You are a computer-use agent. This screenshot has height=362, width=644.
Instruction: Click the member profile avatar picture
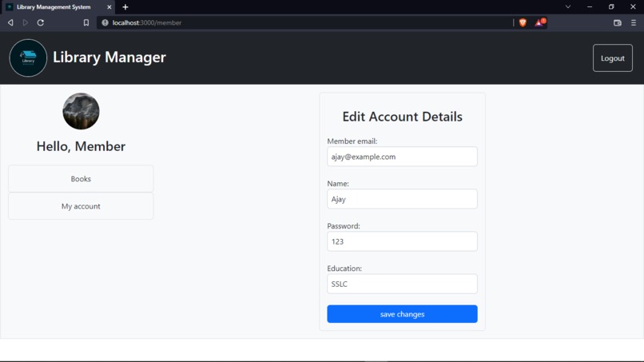tap(81, 111)
